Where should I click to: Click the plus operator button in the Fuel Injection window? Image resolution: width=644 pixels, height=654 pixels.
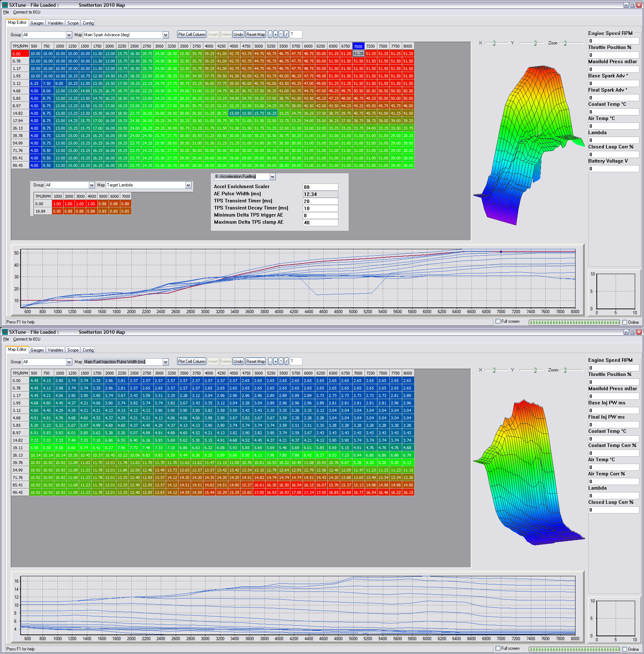point(275,361)
